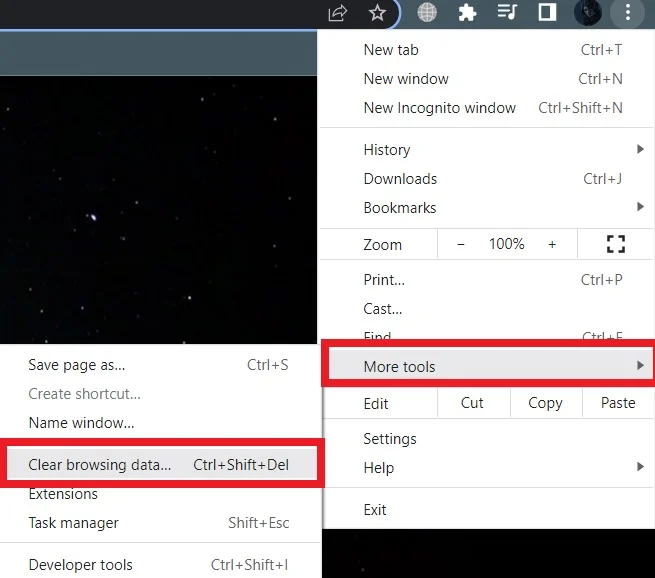
Task: Open the profile avatar
Action: click(587, 13)
